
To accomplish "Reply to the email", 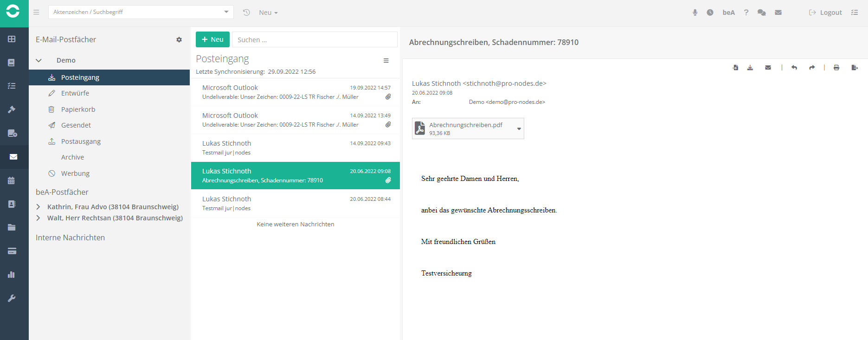I will (x=794, y=68).
